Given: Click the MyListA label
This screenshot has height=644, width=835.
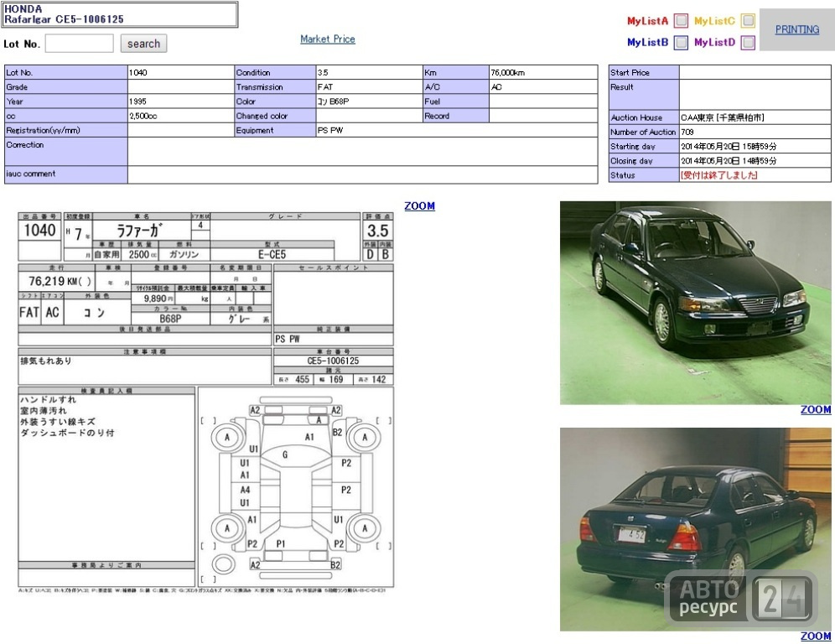Looking at the screenshot, I should click(647, 21).
